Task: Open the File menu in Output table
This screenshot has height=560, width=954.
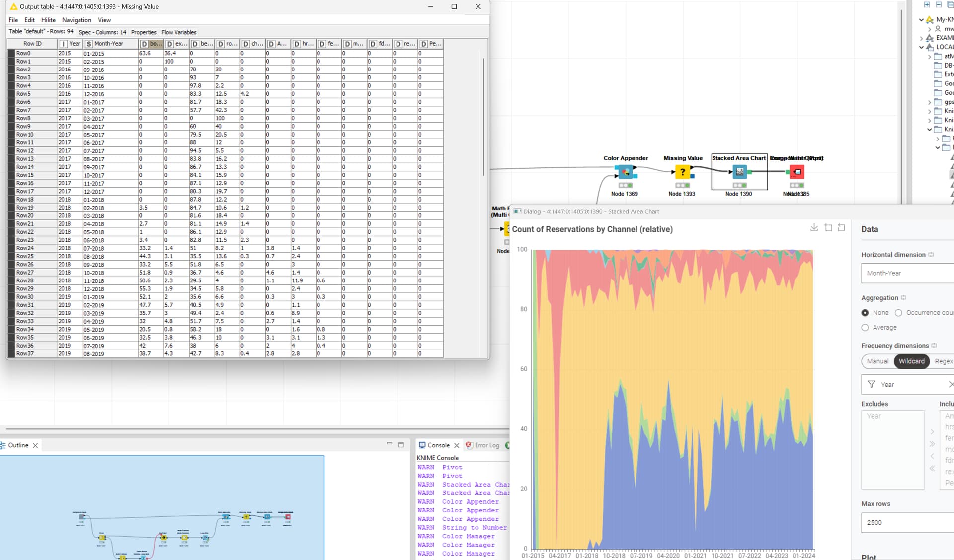Action: [x=13, y=20]
